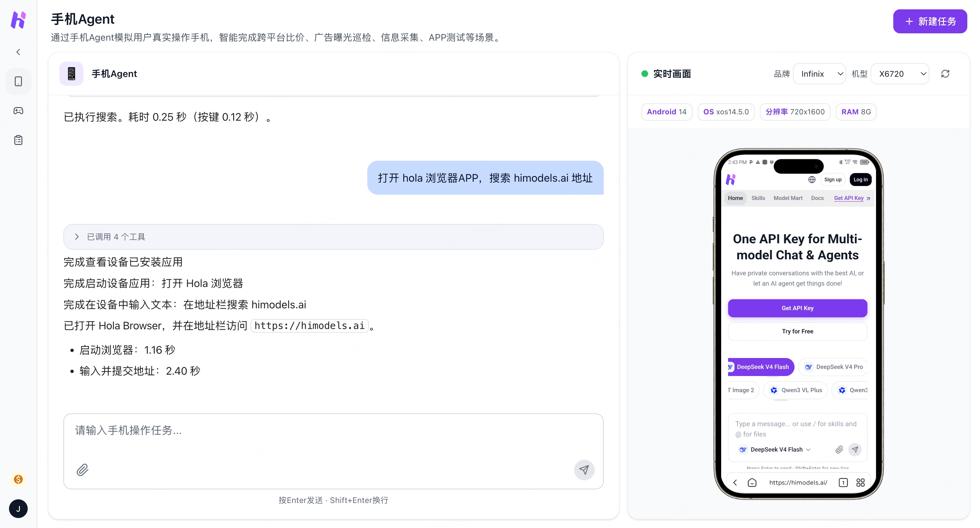The height and width of the screenshot is (528, 980).
Task: Select the Docs tab on phone page
Action: click(817, 198)
